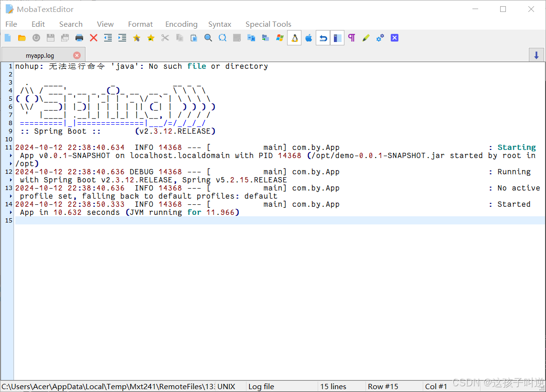The image size is (546, 392).
Task: Click the Unindent lines icon
Action: (108, 38)
